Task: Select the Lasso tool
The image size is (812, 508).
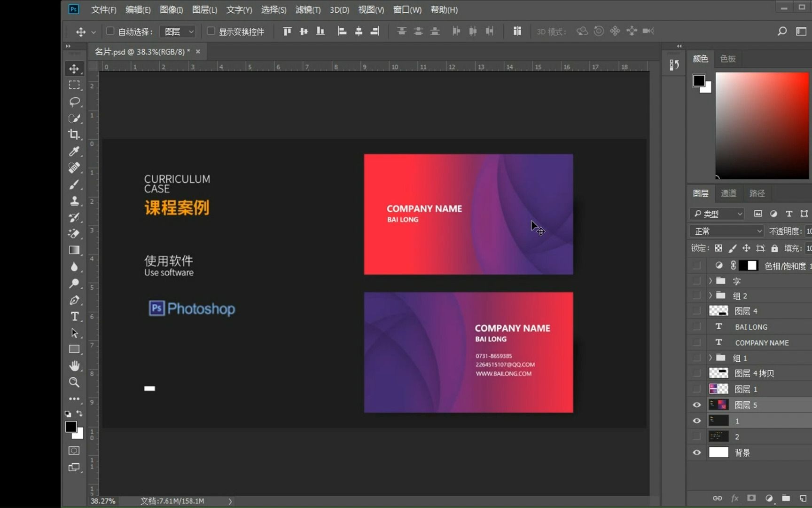Action: coord(74,102)
